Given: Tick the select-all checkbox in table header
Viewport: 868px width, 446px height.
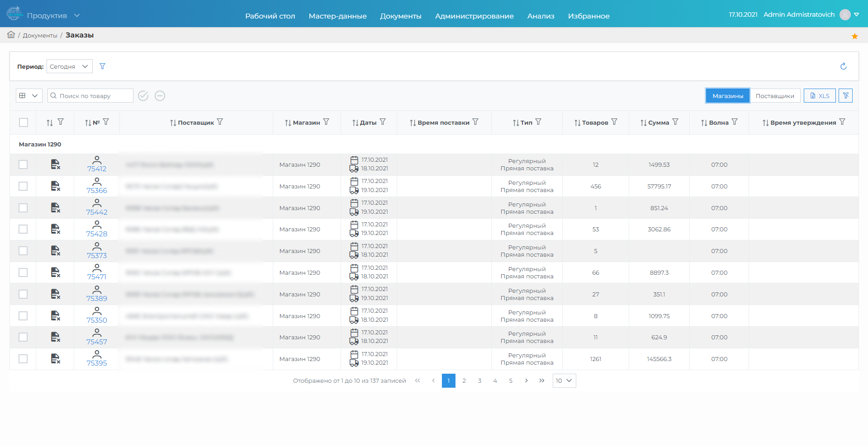Looking at the screenshot, I should click(24, 122).
